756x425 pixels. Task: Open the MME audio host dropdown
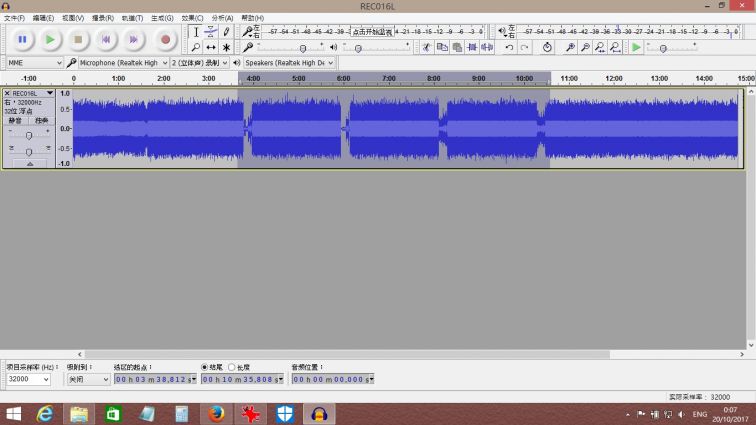coord(34,62)
